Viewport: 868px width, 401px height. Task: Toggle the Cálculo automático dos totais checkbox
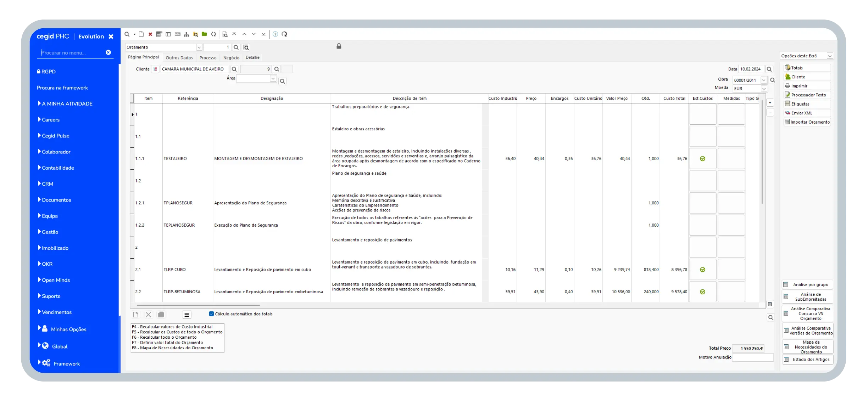click(x=211, y=314)
